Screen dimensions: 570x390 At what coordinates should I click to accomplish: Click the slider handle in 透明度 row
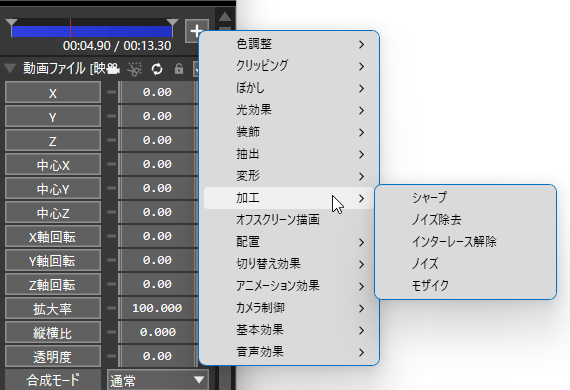112,356
